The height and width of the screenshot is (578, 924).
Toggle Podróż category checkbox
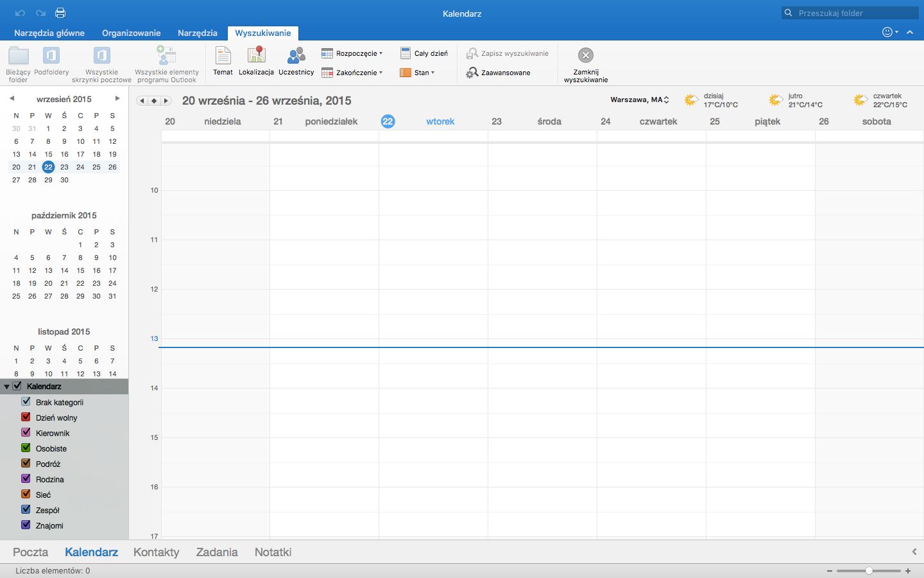[x=26, y=463]
